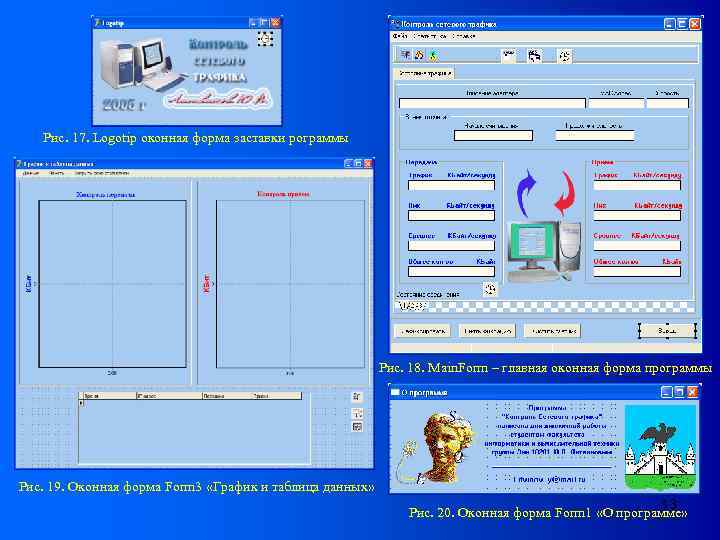Click the red signature image in Logotip window
Image resolution: width=720 pixels, height=540 pixels.
point(218,99)
